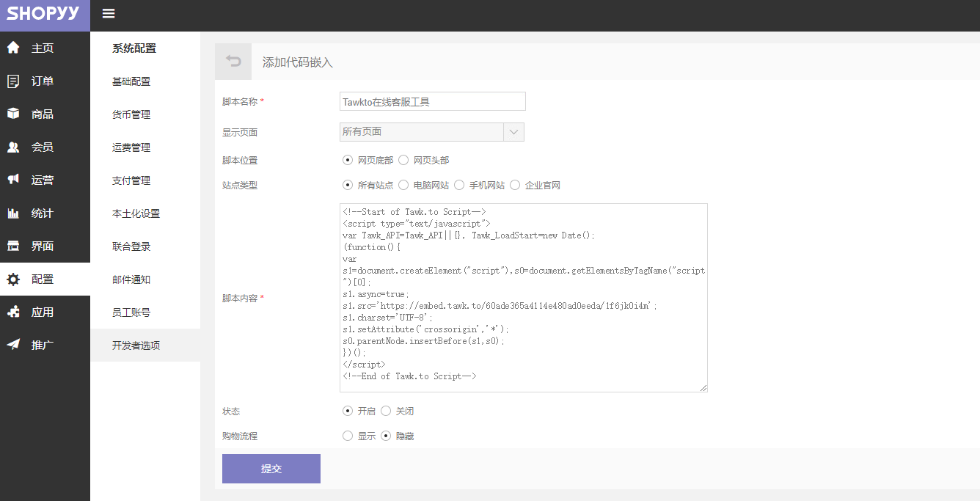This screenshot has width=980, height=501.
Task: Open the 应用 sidebar menu
Action: 45,312
